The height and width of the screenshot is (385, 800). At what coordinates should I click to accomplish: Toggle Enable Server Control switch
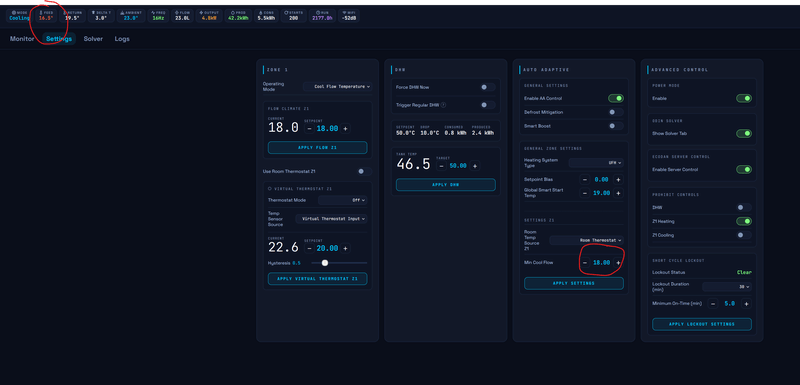point(744,169)
